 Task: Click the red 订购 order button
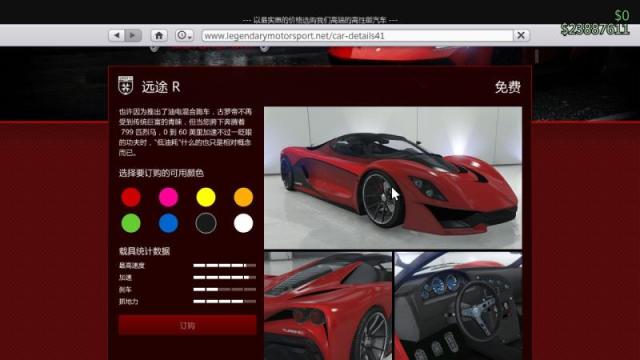pyautogui.click(x=187, y=325)
